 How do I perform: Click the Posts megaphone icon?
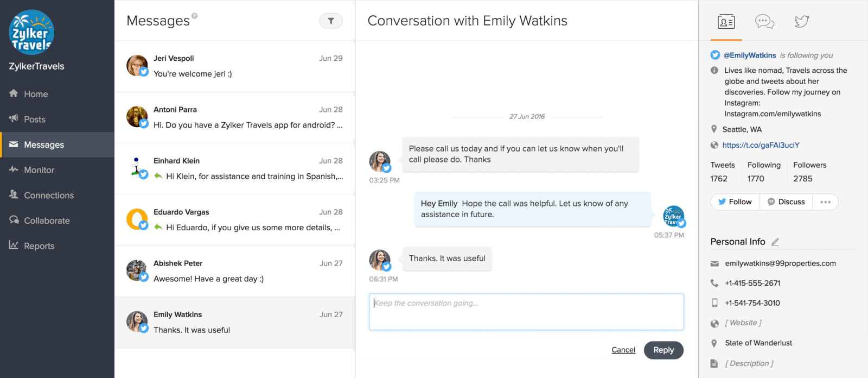(14, 118)
